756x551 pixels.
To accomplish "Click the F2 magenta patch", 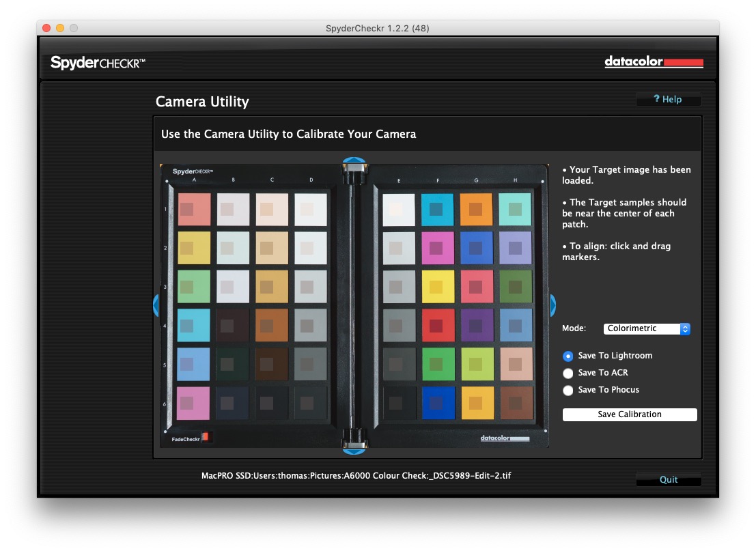I will (438, 248).
